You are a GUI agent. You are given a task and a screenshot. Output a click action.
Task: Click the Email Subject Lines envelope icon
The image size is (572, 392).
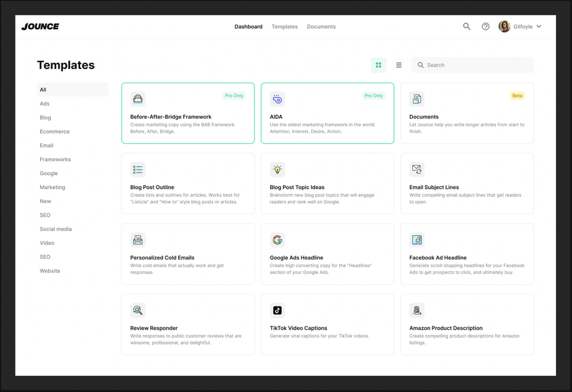[x=417, y=169]
